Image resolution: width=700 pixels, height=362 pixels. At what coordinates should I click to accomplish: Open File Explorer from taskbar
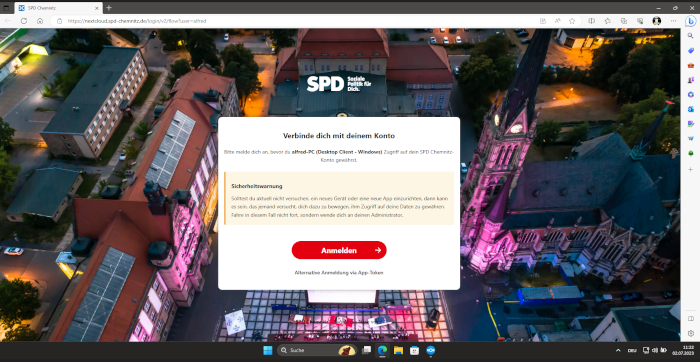398,350
